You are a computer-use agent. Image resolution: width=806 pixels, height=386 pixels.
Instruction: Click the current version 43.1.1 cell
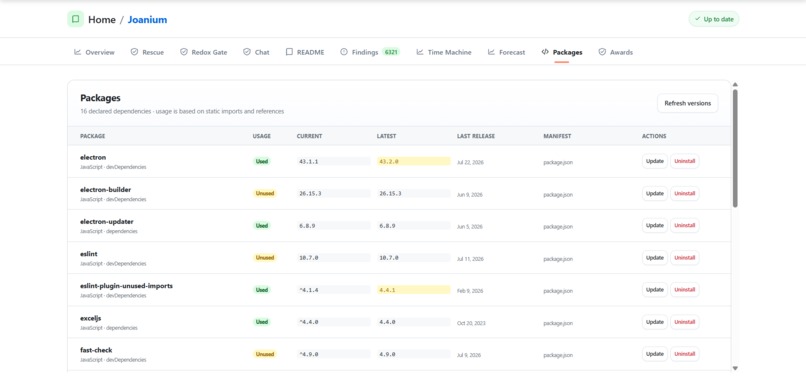tap(333, 161)
